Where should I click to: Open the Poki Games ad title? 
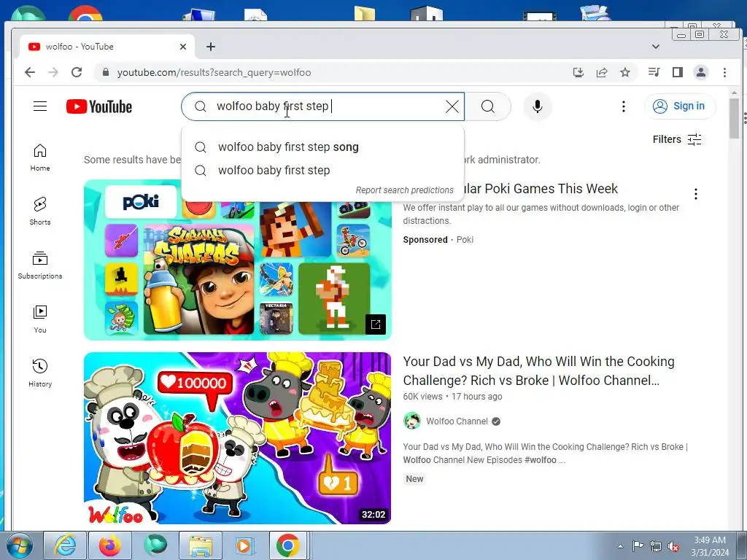tap(541, 189)
